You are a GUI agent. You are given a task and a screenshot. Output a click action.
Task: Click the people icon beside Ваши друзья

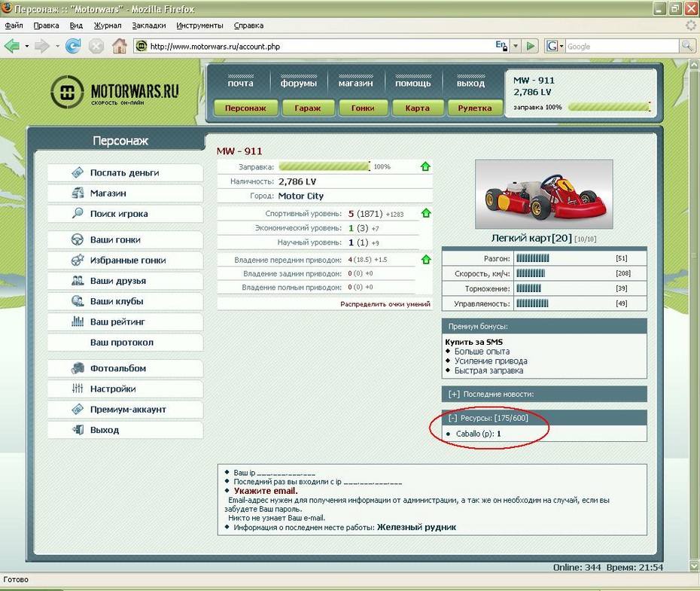click(x=78, y=281)
